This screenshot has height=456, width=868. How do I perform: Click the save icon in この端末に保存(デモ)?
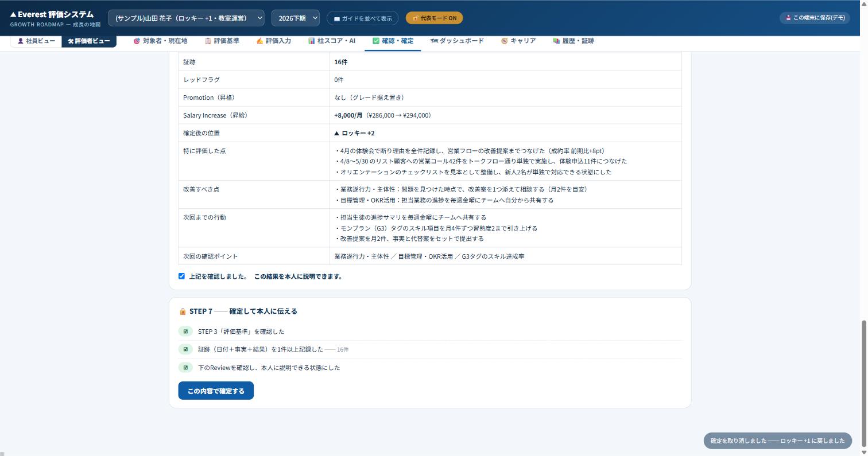coord(789,18)
